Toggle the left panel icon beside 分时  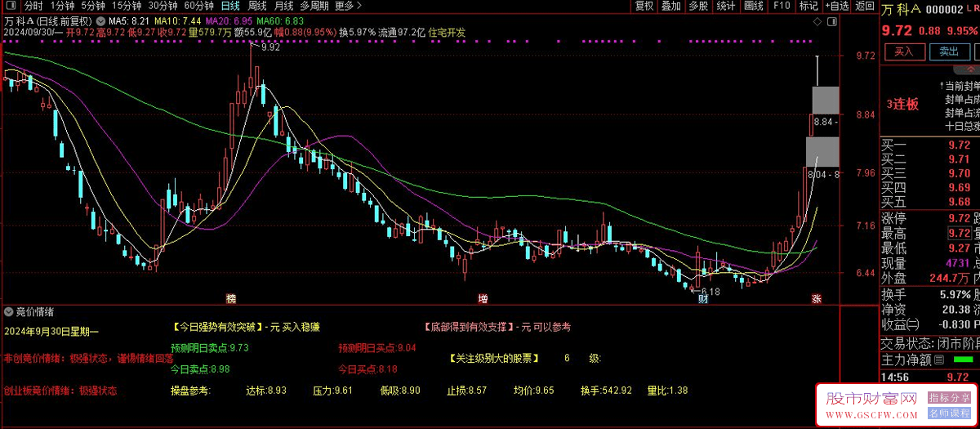[x=12, y=6]
